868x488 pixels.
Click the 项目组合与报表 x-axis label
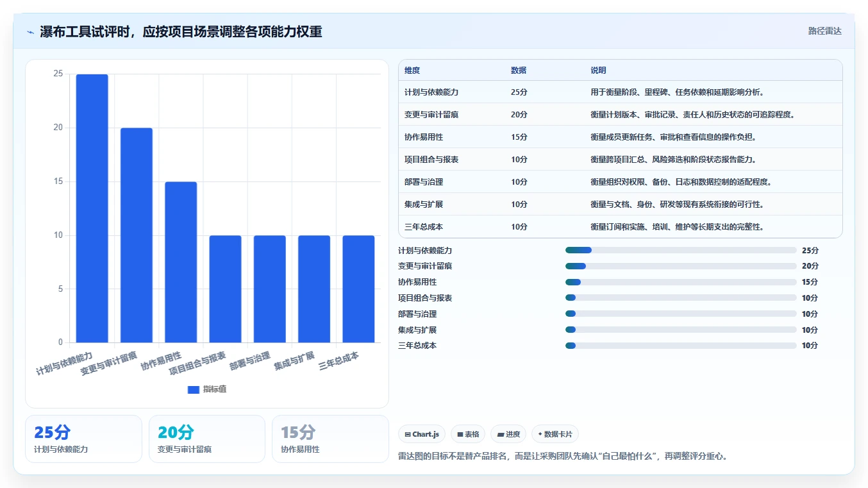pyautogui.click(x=197, y=363)
